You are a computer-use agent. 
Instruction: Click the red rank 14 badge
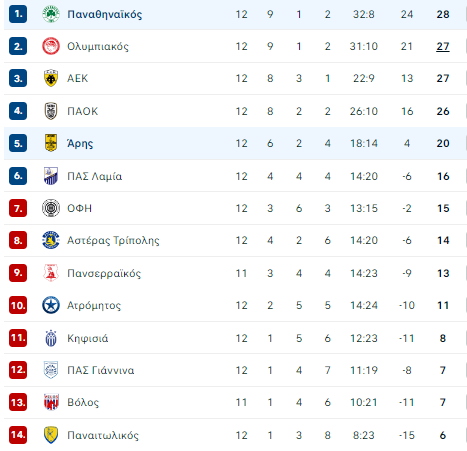point(18,435)
